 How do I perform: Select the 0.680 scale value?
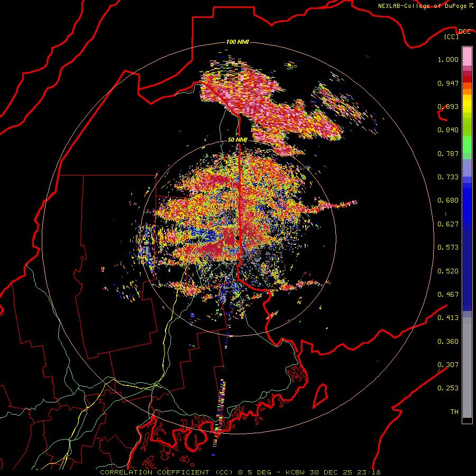click(x=448, y=200)
